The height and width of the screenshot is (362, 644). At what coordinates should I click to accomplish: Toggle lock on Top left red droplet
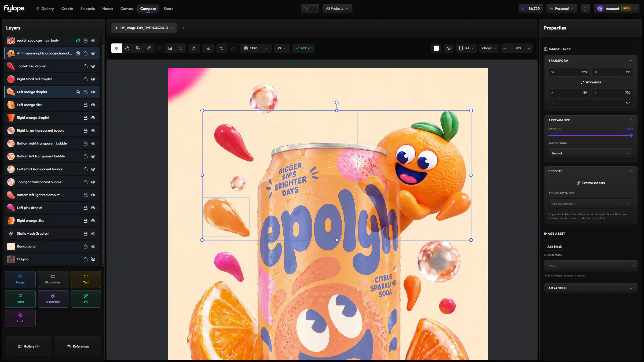click(86, 66)
